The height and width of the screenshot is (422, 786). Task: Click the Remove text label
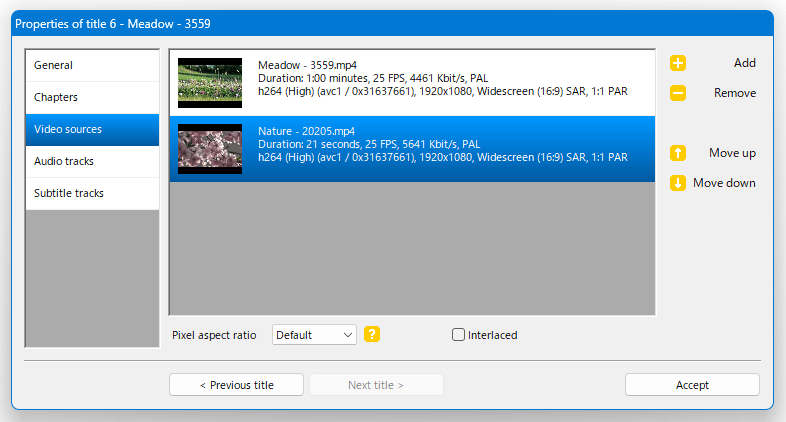click(735, 93)
